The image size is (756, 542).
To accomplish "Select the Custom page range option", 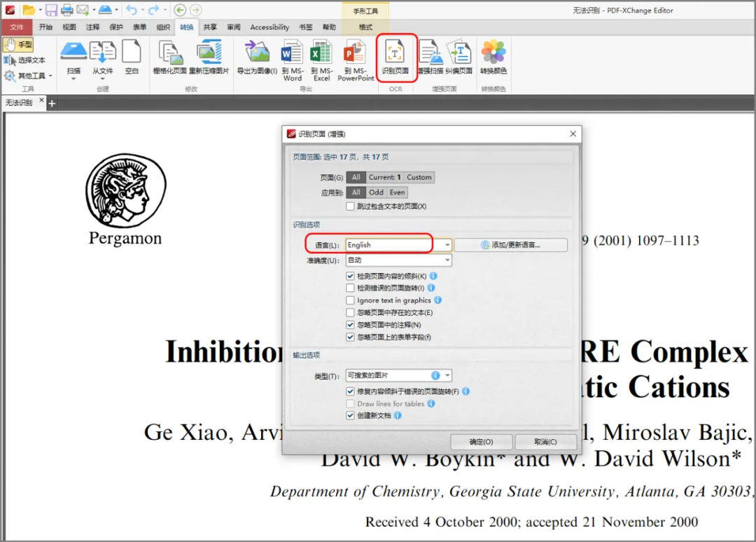I will pyautogui.click(x=419, y=177).
